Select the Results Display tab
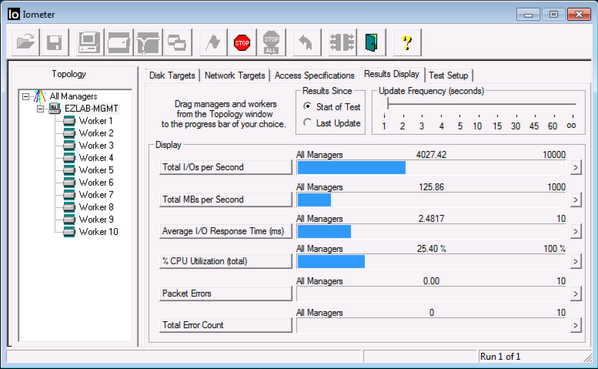 pos(391,74)
